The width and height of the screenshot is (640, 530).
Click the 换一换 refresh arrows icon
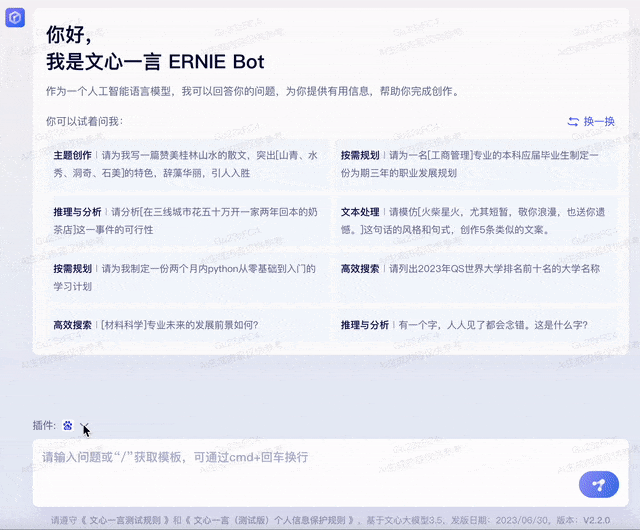[573, 121]
